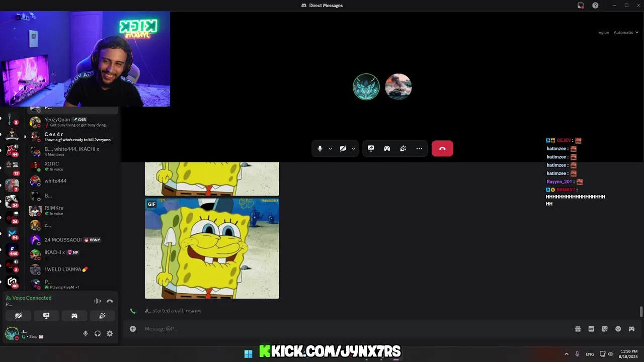
Task: Select server icon with badge 7
Action: click(x=12, y=185)
